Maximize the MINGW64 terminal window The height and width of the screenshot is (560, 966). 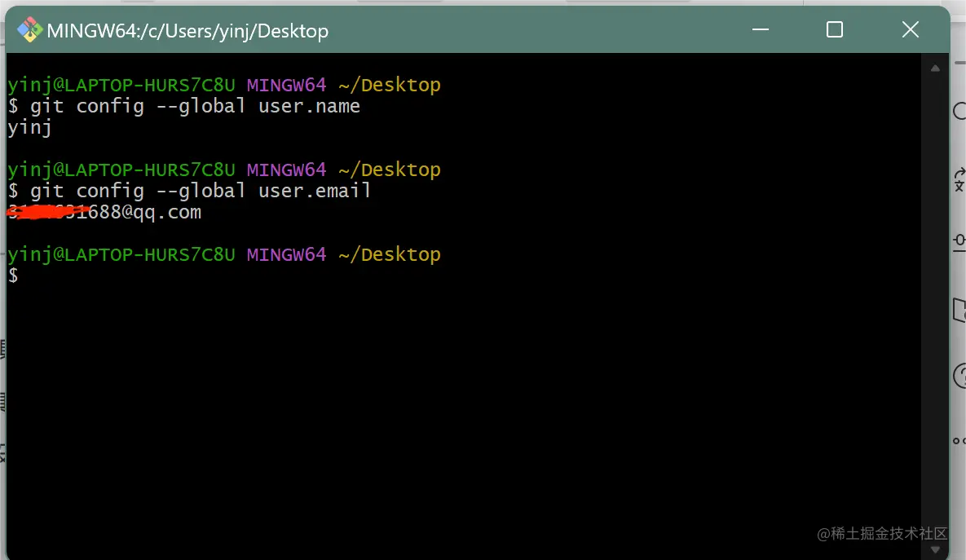coord(835,29)
